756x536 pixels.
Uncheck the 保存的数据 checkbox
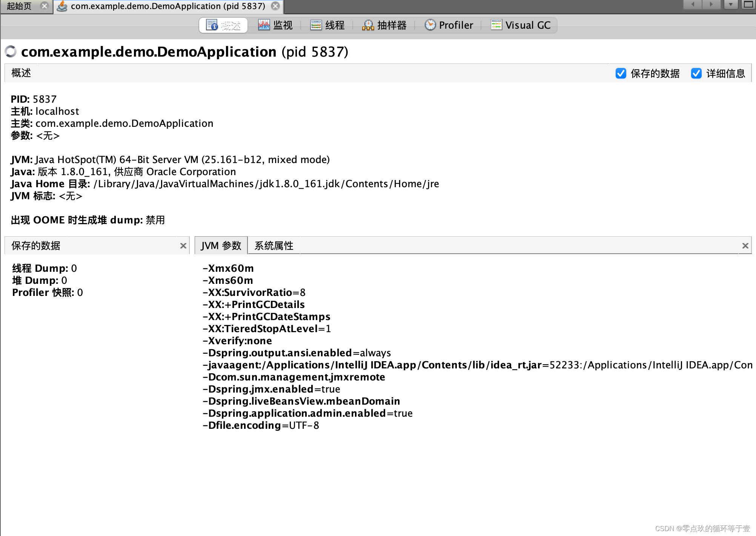click(x=621, y=74)
